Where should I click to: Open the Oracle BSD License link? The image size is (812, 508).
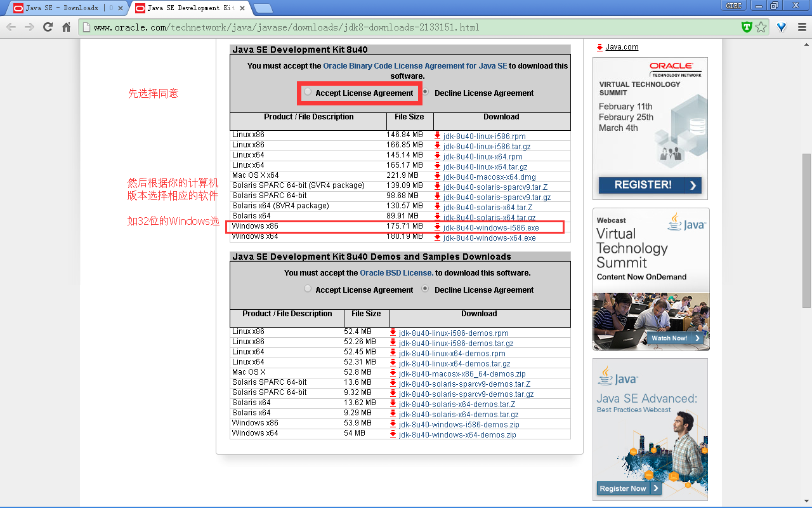396,273
